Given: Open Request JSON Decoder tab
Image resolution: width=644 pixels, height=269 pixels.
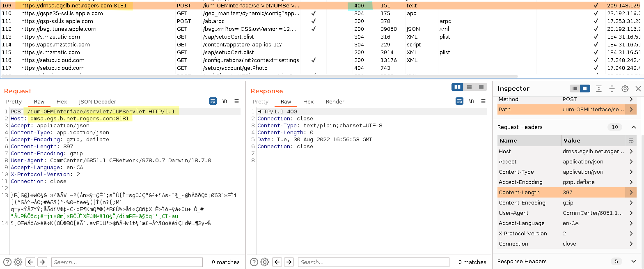Looking at the screenshot, I should tap(97, 101).
